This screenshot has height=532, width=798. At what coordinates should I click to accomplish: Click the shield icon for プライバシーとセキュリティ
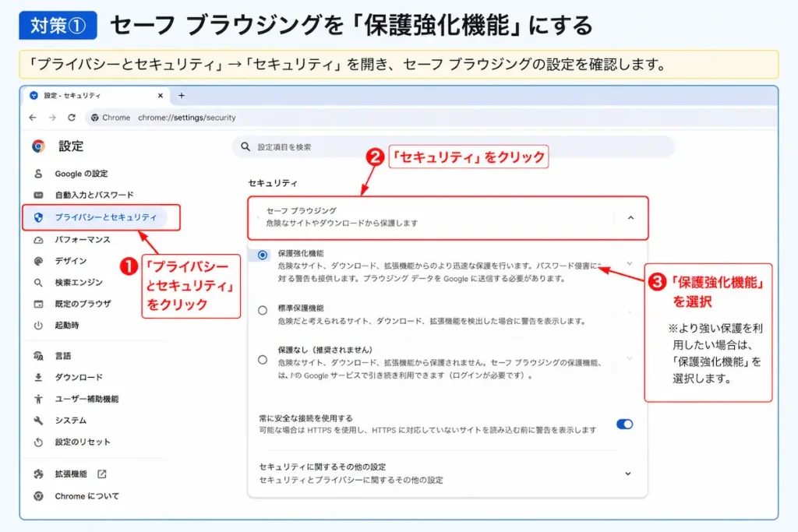click(x=38, y=217)
